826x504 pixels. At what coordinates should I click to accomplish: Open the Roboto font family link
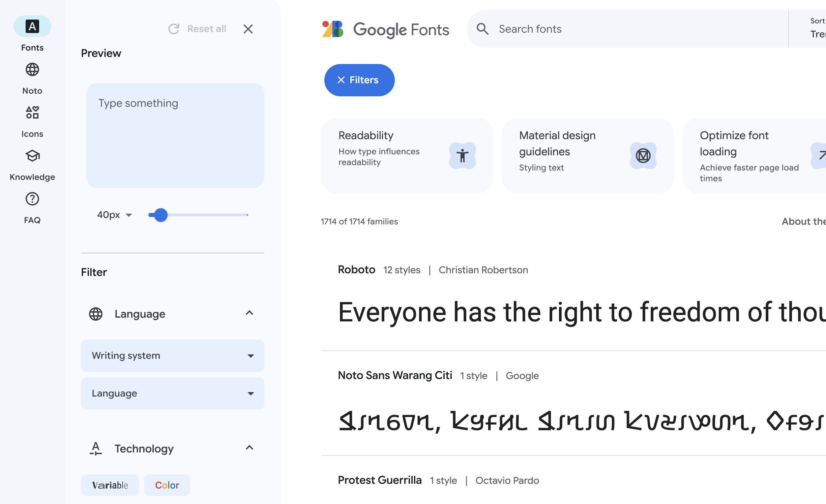tap(356, 270)
